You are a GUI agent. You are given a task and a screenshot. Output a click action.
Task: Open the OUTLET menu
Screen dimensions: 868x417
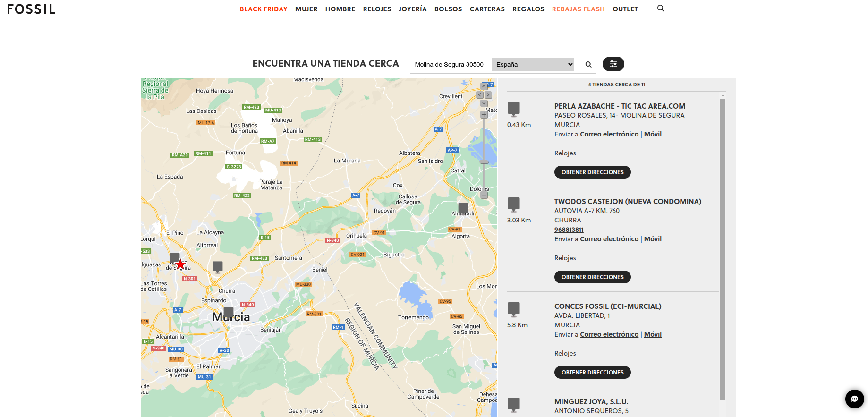click(625, 9)
